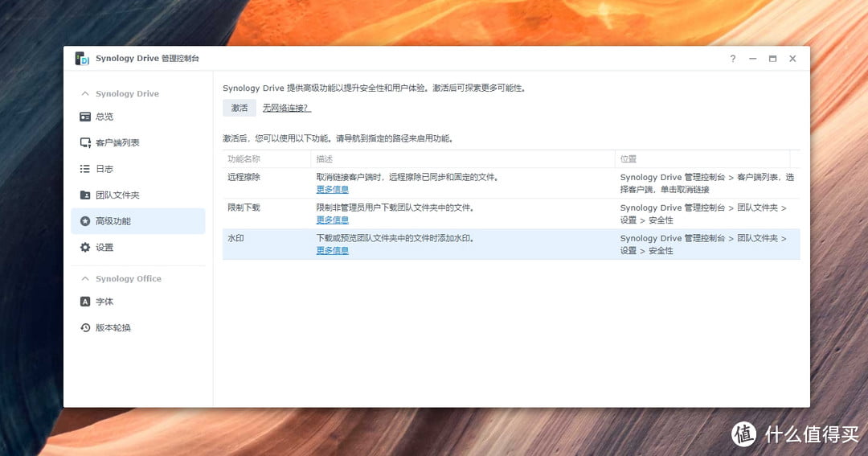
Task: Click the description 取消链接客户端时，远程擦除已同步和固定的文件。
Action: click(x=408, y=177)
